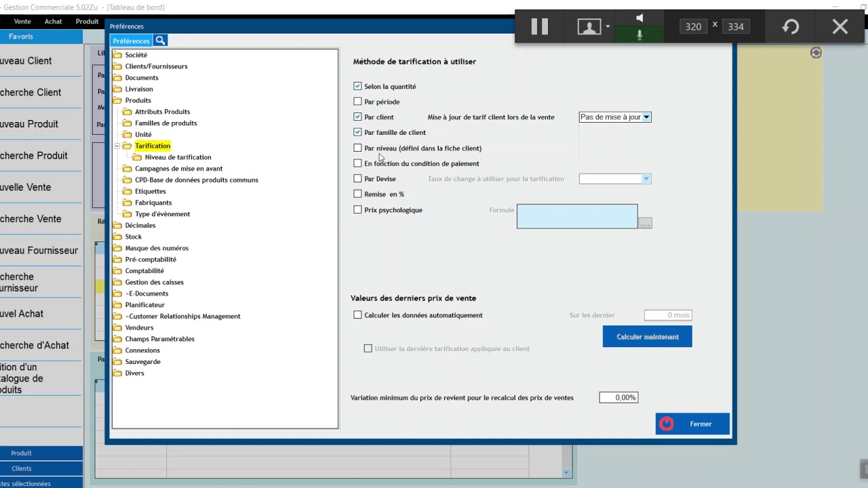Select the Stock folder
The width and height of the screenshot is (868, 488).
134,237
